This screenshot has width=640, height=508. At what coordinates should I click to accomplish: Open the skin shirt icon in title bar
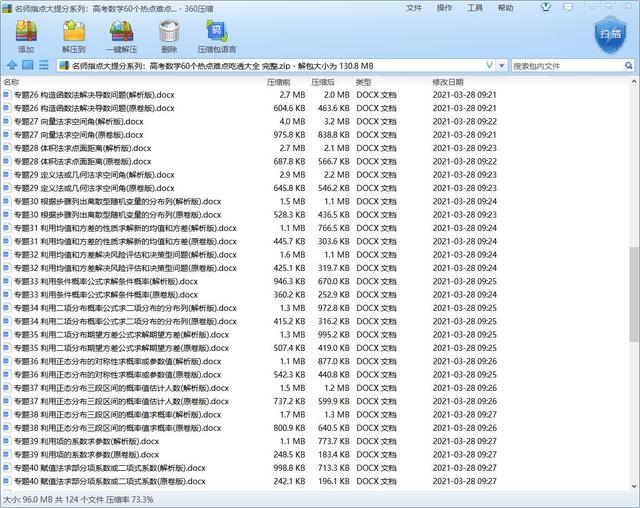(x=546, y=7)
